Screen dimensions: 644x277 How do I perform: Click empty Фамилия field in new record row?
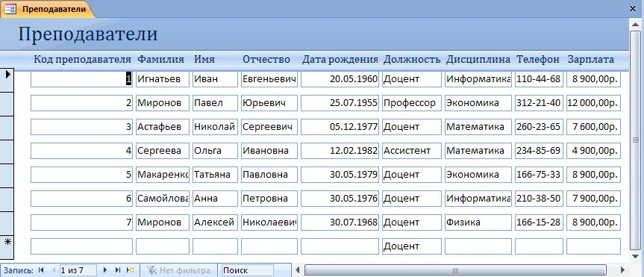coord(163,246)
